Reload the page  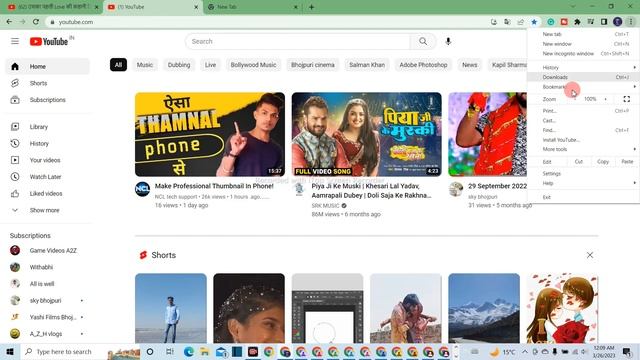pyautogui.click(x=36, y=22)
